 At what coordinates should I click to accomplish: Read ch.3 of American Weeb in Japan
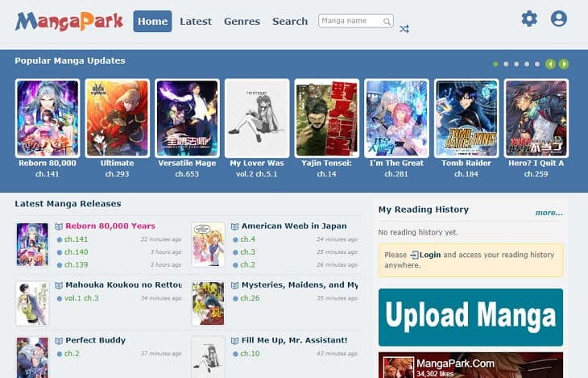tap(248, 252)
